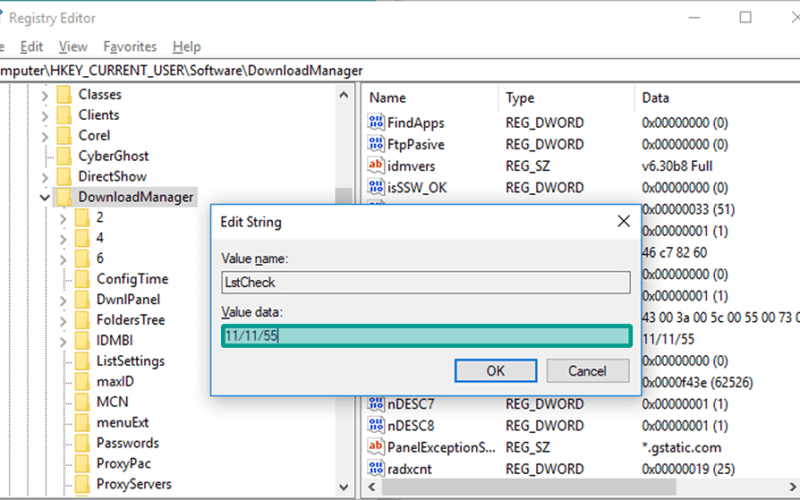The height and width of the screenshot is (500, 800).
Task: Expand the Classes key
Action: (45, 95)
